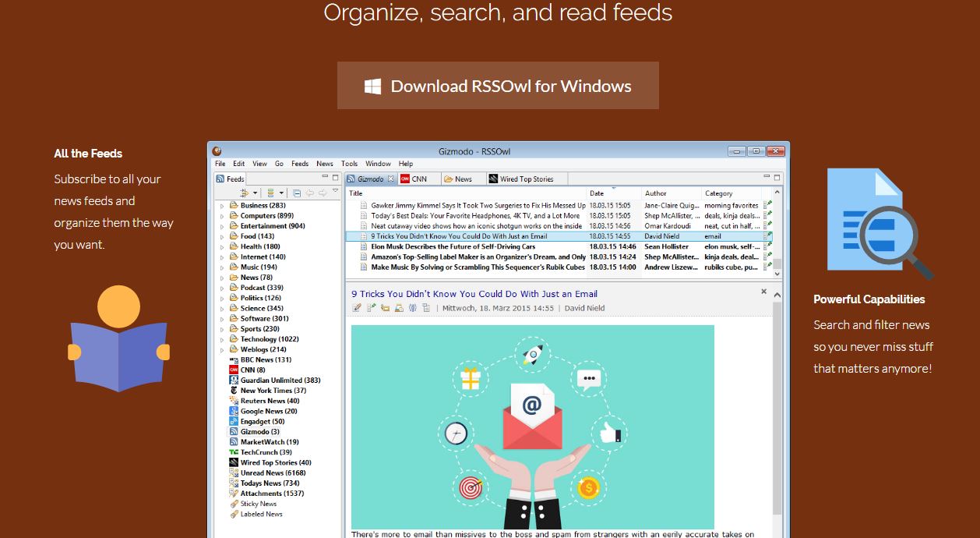Minimize the Feeds panel

point(324,178)
